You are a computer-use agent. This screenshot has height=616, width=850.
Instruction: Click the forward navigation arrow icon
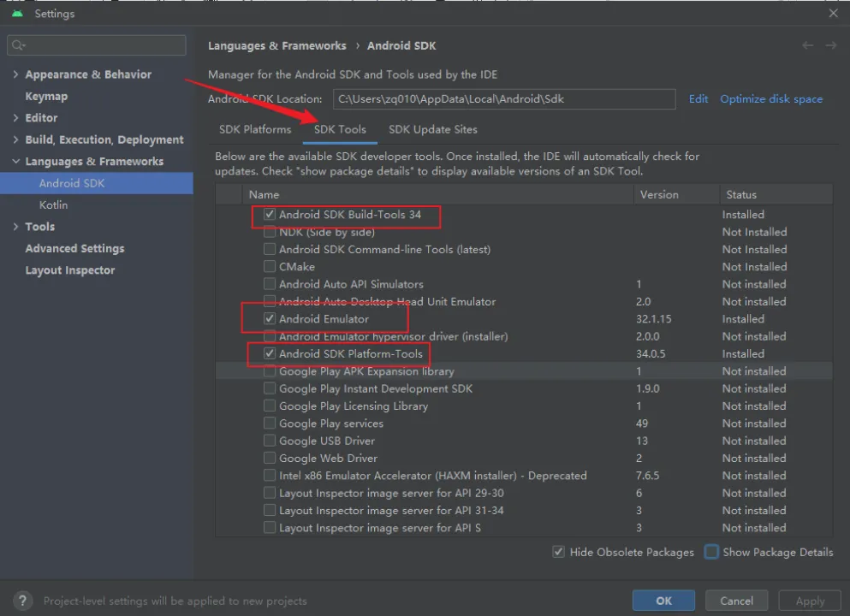830,46
